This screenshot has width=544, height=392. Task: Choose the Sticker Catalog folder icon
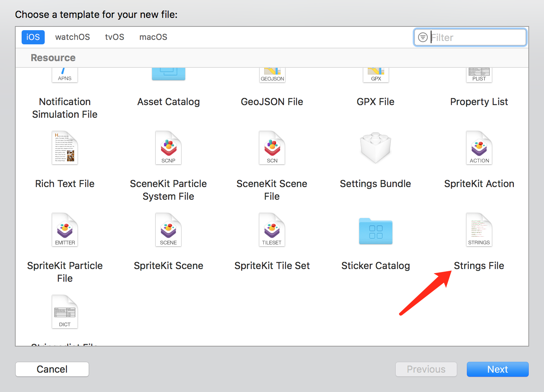(x=376, y=231)
